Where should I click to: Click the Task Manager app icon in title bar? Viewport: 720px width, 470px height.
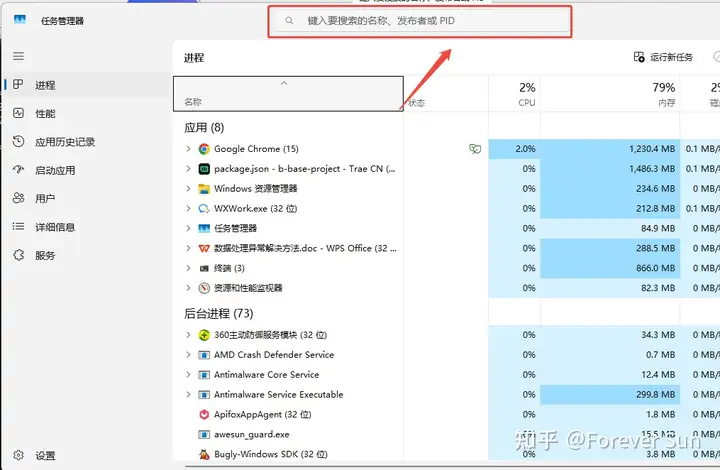20,19
